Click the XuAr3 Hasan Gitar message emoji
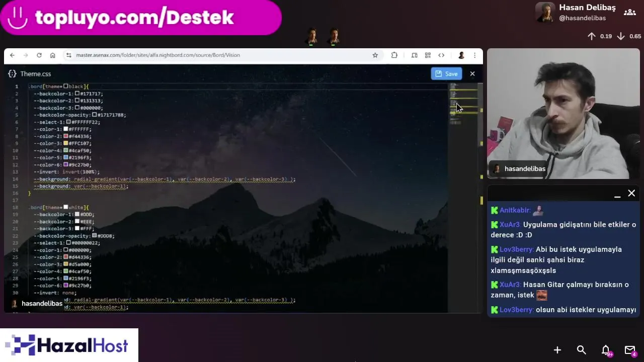The width and height of the screenshot is (644, 362). click(541, 295)
